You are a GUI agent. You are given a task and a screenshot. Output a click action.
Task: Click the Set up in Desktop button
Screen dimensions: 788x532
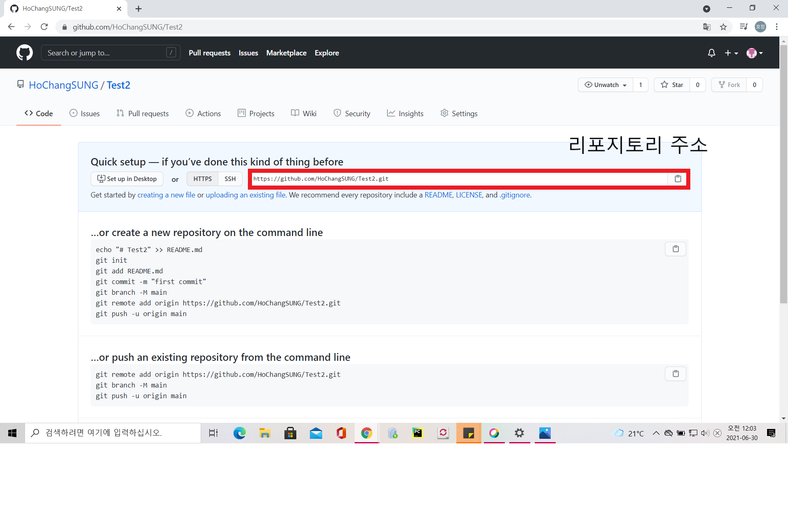[x=127, y=179]
